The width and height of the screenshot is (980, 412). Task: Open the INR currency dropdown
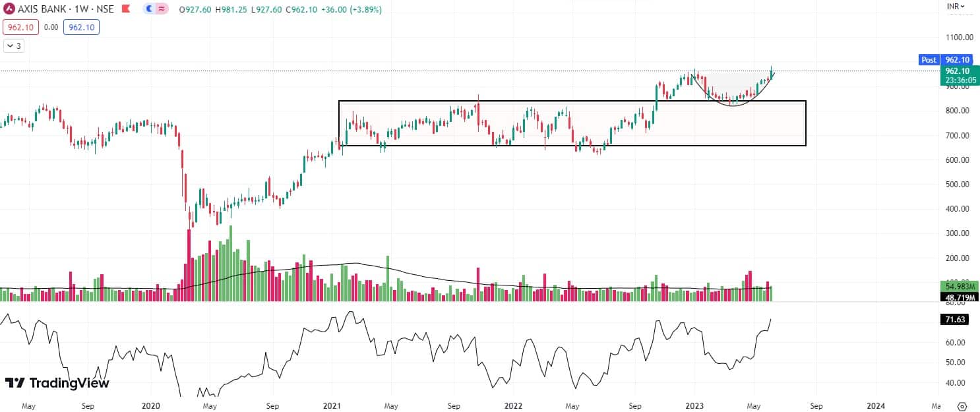[956, 7]
